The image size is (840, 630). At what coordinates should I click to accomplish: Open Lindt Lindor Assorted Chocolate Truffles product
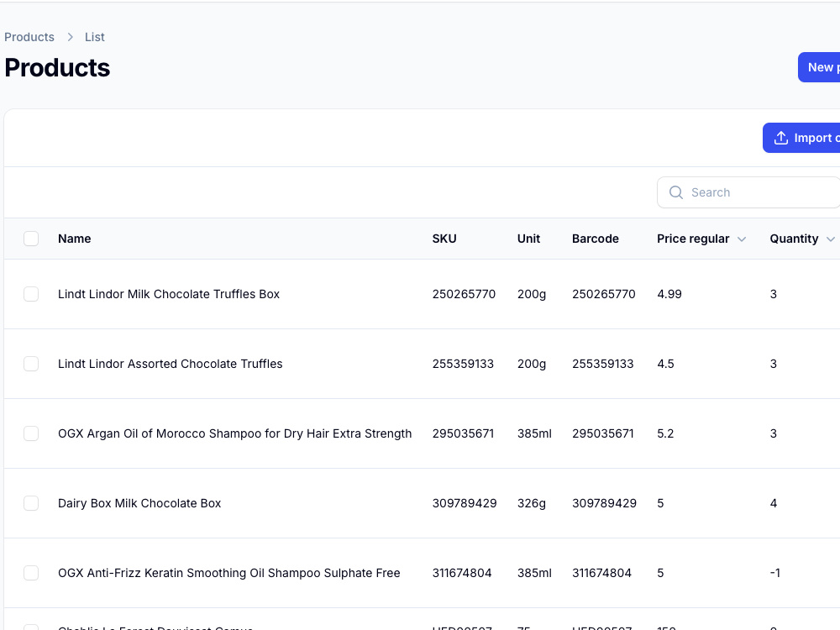click(171, 364)
